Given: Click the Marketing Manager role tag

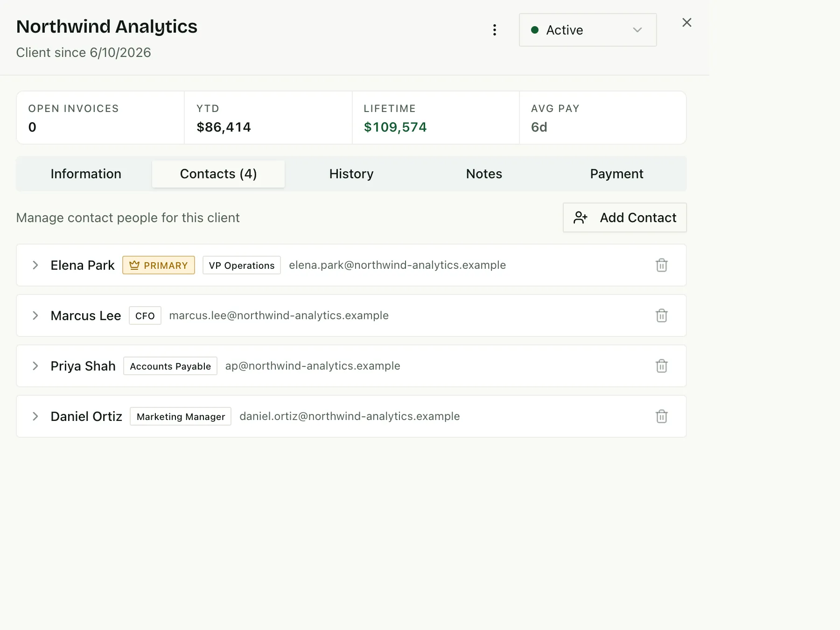Looking at the screenshot, I should 181,416.
